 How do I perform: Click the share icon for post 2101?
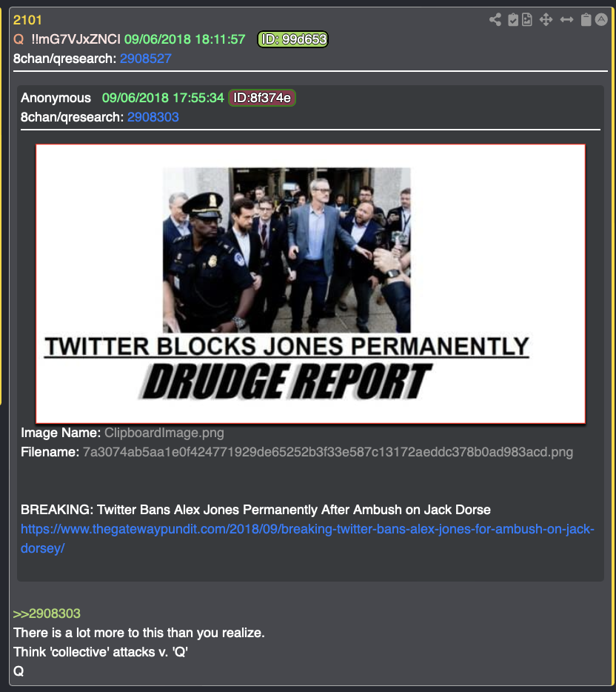pyautogui.click(x=495, y=19)
